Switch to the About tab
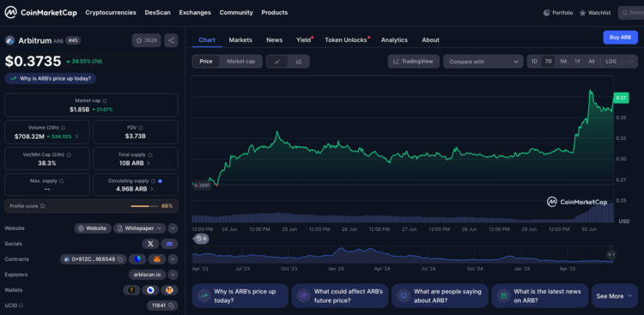Screen dimensions: 644x315 point(430,39)
